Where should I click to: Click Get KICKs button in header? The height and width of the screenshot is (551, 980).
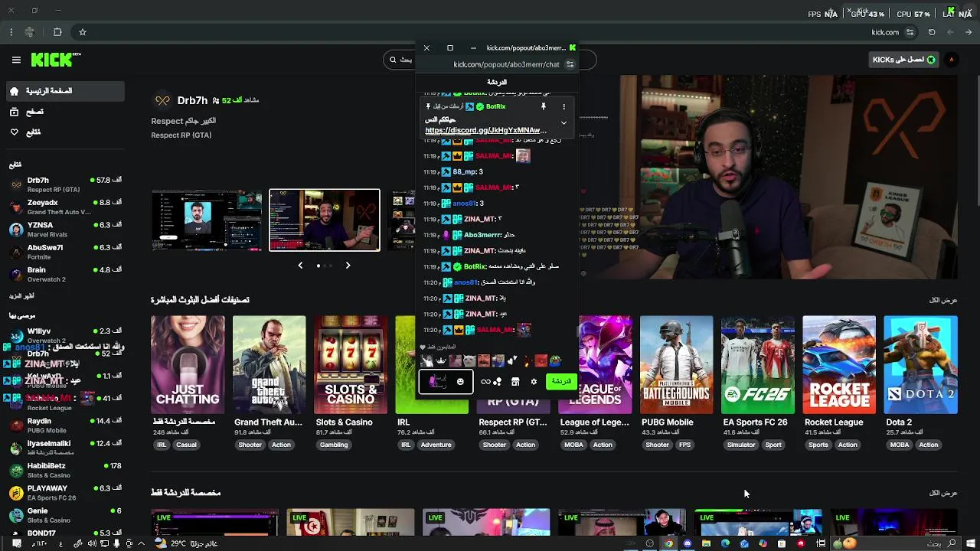pyautogui.click(x=903, y=60)
